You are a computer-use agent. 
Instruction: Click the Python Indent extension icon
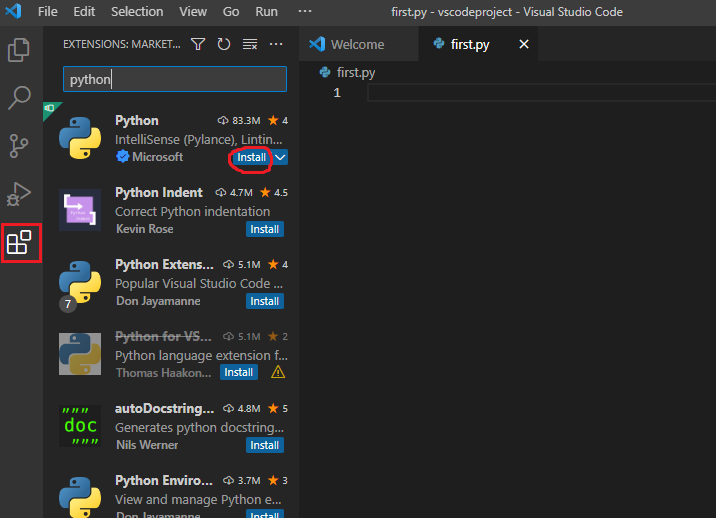point(80,210)
